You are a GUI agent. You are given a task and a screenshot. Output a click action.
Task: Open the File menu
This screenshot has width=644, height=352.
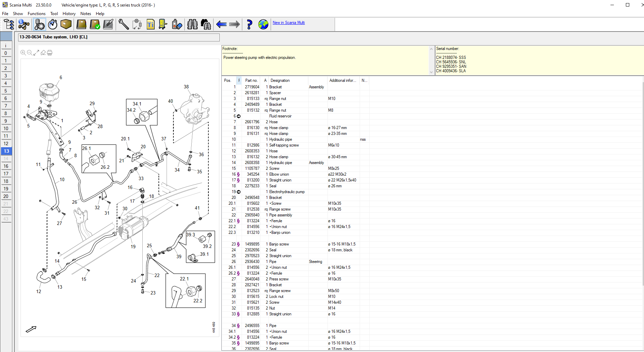(5, 14)
